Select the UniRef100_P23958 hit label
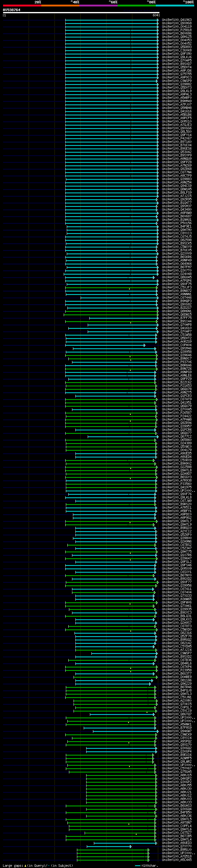Viewport: 197px width, 868px height. coord(177,670)
